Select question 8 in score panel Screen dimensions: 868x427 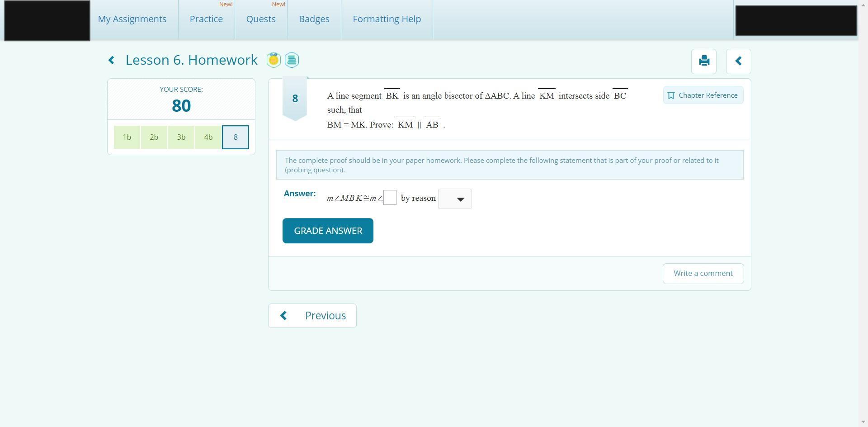[236, 137]
